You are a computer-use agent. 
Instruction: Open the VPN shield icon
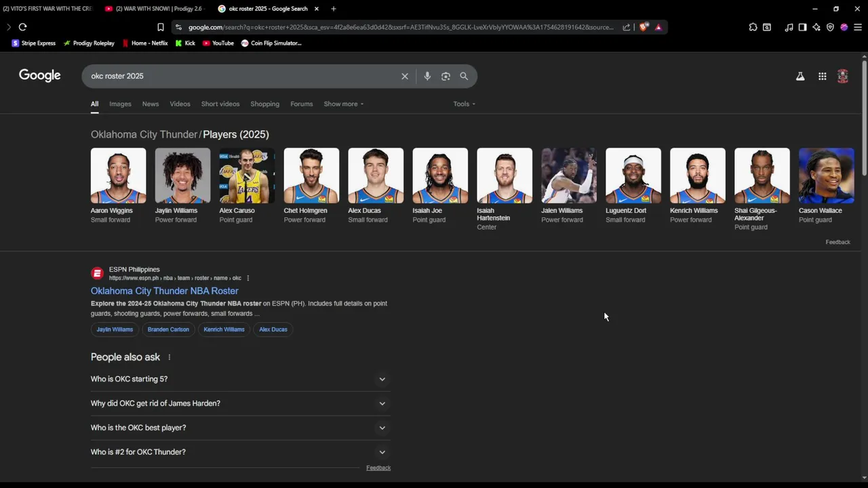830,27
